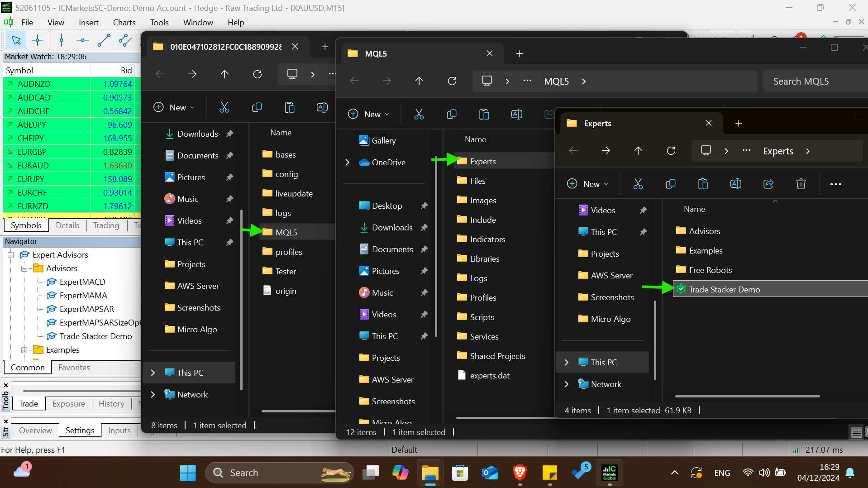Open New dropdown in MQL5 window
Screen dimensions: 868x488
point(368,115)
